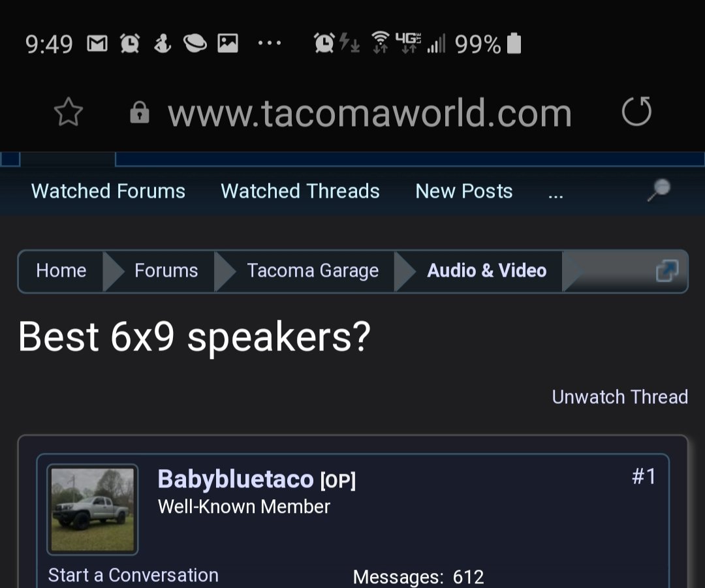Viewport: 705px width, 588px height.
Task: Tap the padlock site security icon
Action: (x=140, y=112)
